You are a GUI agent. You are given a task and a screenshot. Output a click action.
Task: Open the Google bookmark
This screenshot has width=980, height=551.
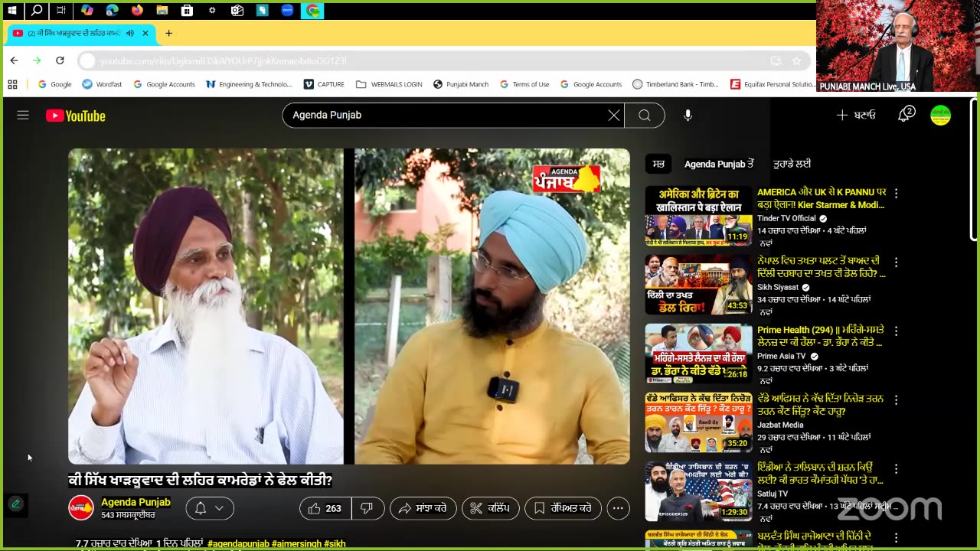click(54, 84)
